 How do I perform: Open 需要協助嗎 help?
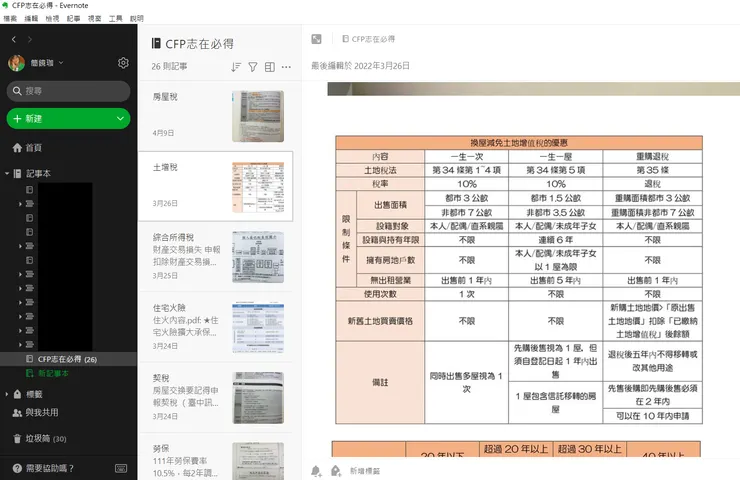click(43, 468)
